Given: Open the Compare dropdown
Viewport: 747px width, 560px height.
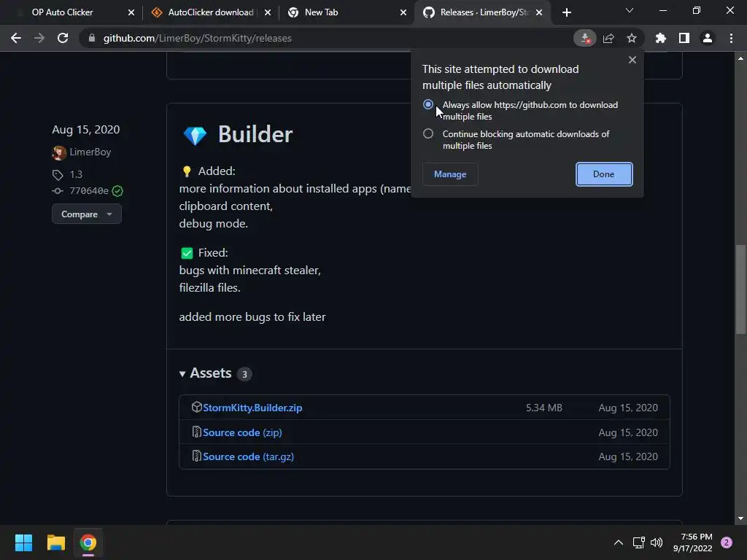Looking at the screenshot, I should coord(87,214).
